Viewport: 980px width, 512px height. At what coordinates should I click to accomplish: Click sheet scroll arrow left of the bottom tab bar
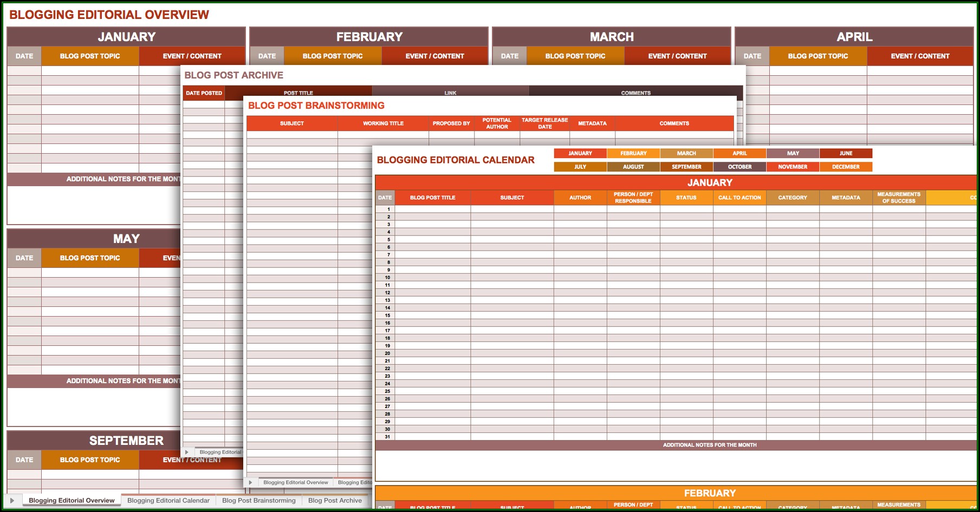[12, 501]
